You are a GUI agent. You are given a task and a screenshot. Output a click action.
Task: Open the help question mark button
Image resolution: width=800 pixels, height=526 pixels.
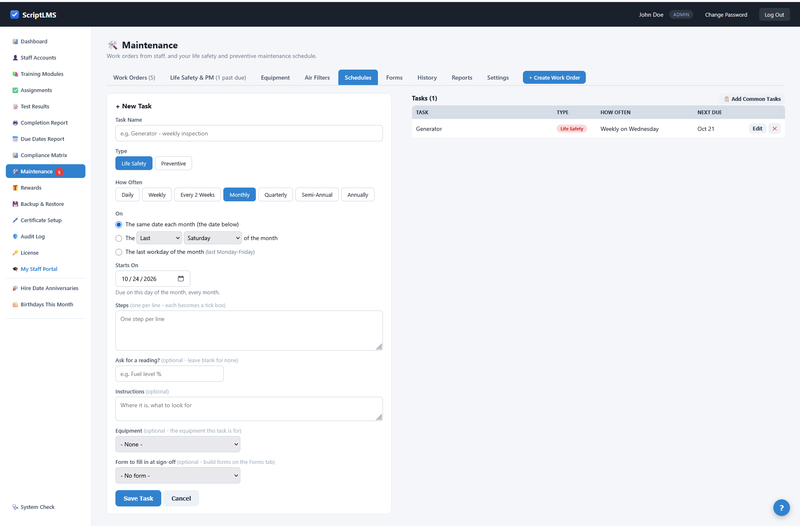(781, 508)
